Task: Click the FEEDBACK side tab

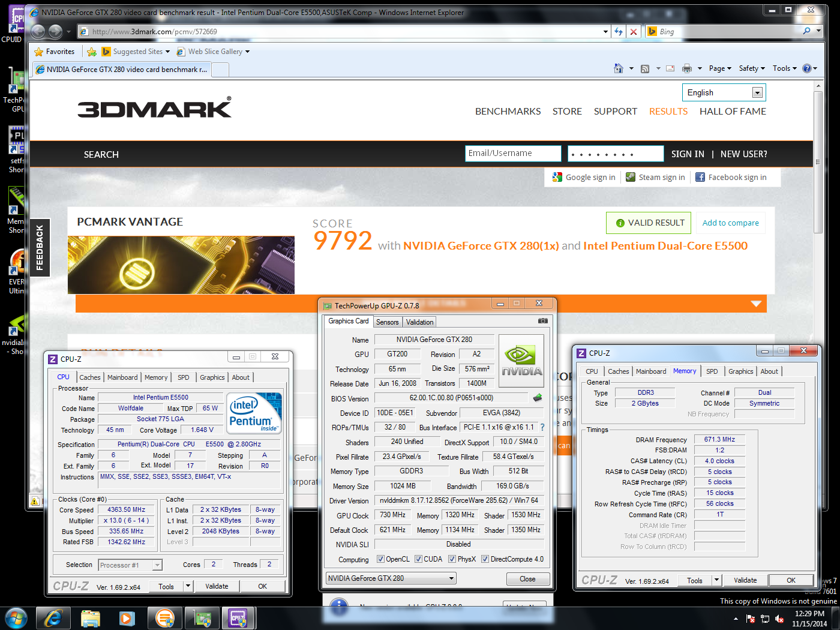Action: [40, 247]
